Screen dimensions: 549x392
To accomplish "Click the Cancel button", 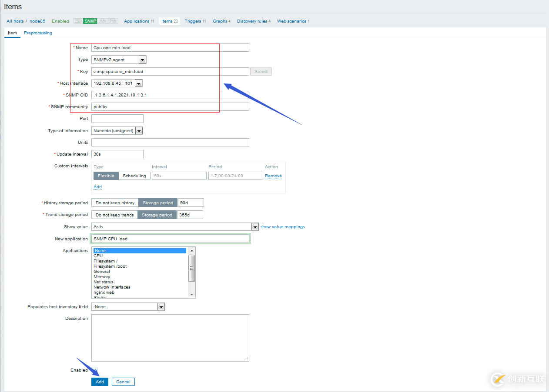I will coord(123,382).
